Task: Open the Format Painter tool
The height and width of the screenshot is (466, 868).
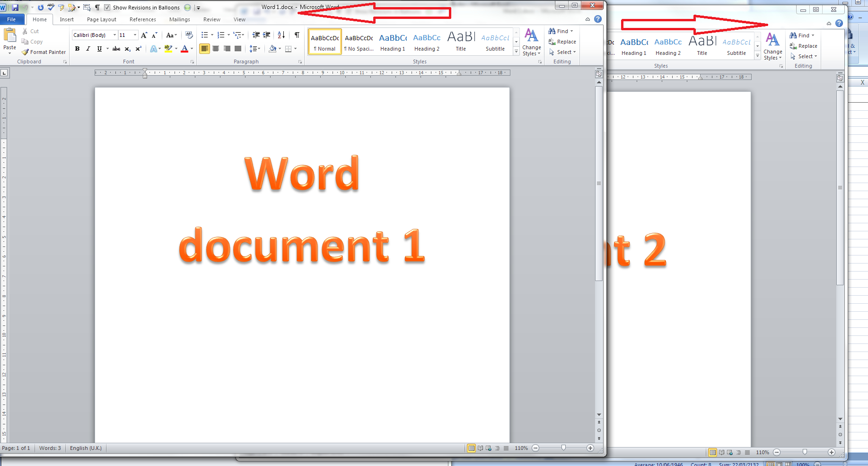Action: coord(44,52)
